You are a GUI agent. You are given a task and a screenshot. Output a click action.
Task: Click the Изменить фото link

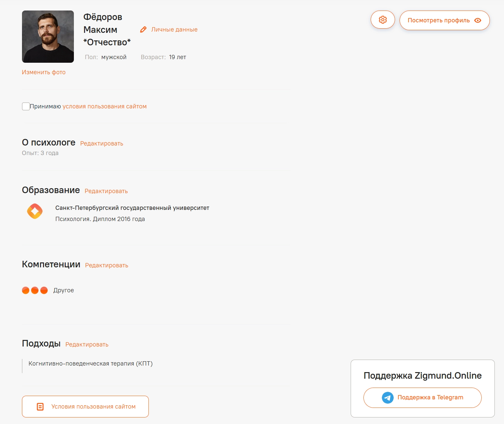[x=44, y=72]
